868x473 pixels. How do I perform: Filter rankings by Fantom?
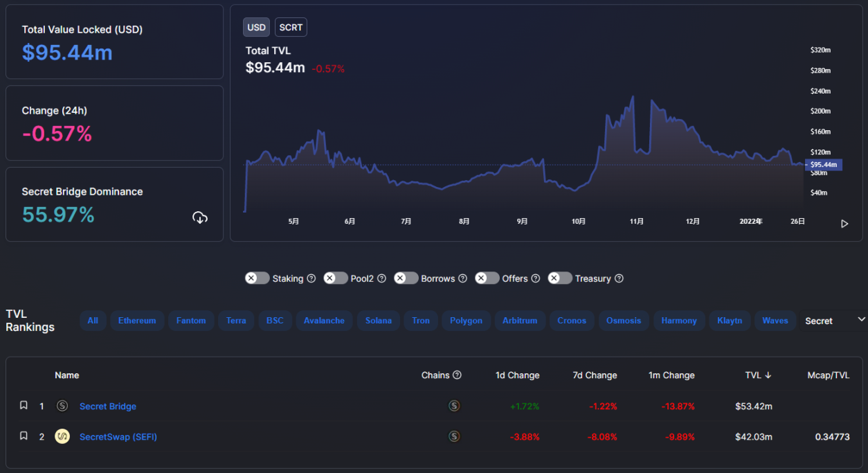[191, 321]
